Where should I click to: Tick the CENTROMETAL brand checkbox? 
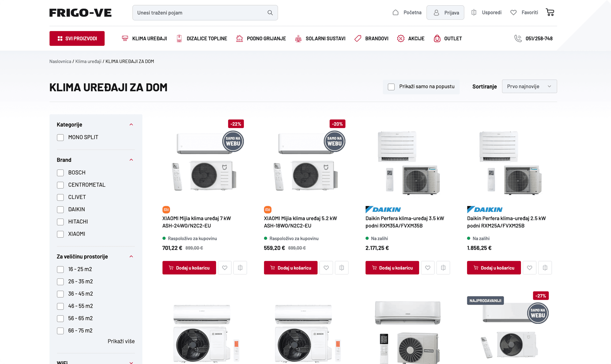pos(60,185)
